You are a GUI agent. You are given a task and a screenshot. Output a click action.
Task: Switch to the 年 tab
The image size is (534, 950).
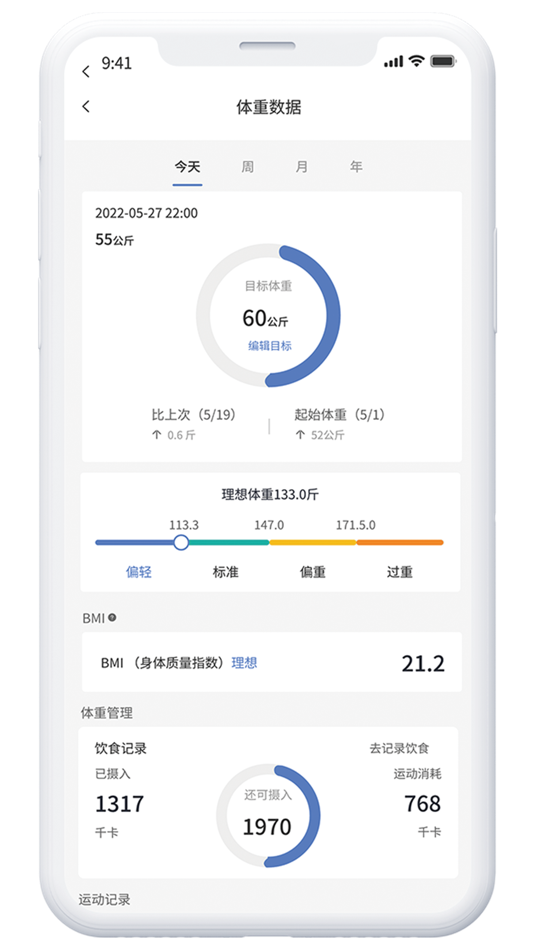pos(356,167)
